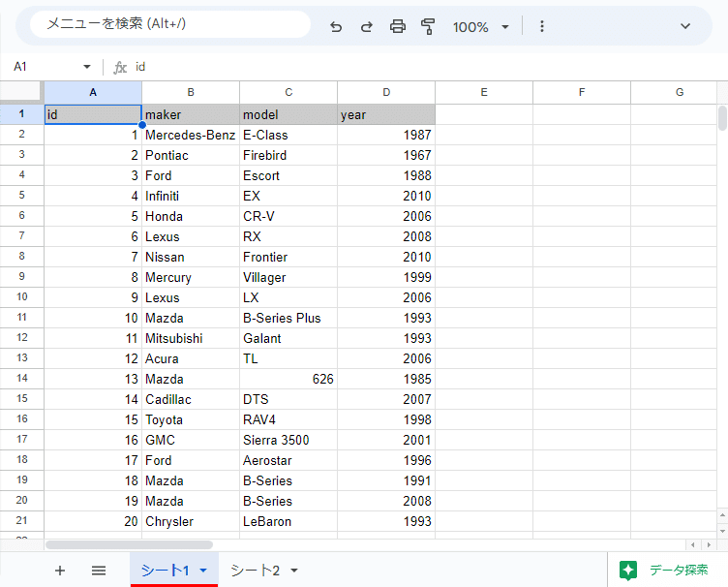Select column B header
The width and height of the screenshot is (728, 587).
[x=191, y=92]
